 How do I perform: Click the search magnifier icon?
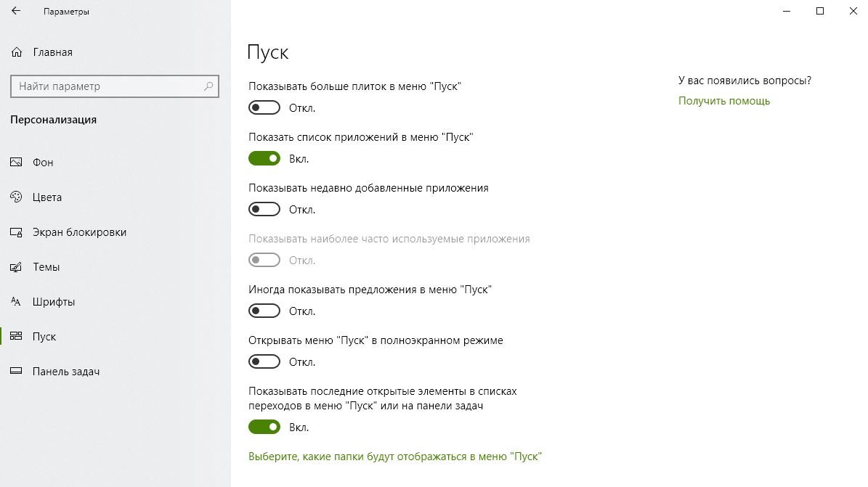click(x=208, y=86)
